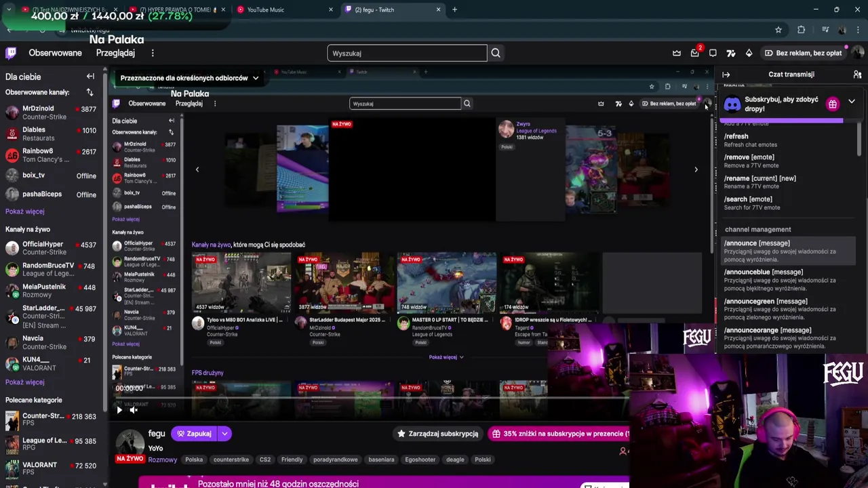The width and height of the screenshot is (868, 488).
Task: Click the Bits diamond icon
Action: (x=749, y=53)
